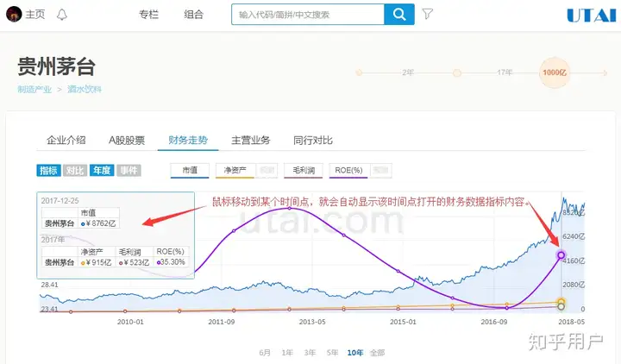Click the ¥915亿 net asset cell
The image size is (621, 364).
coord(97,262)
